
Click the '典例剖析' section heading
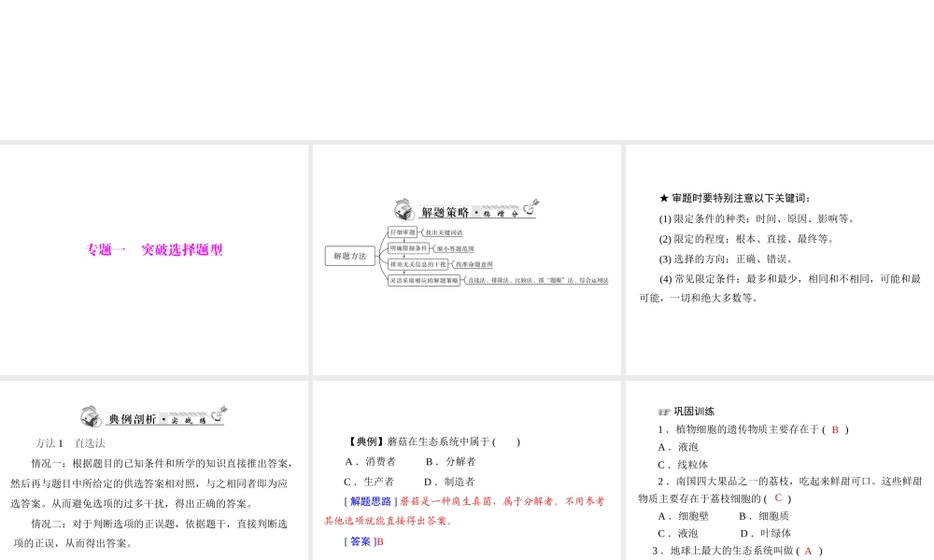pos(133,419)
